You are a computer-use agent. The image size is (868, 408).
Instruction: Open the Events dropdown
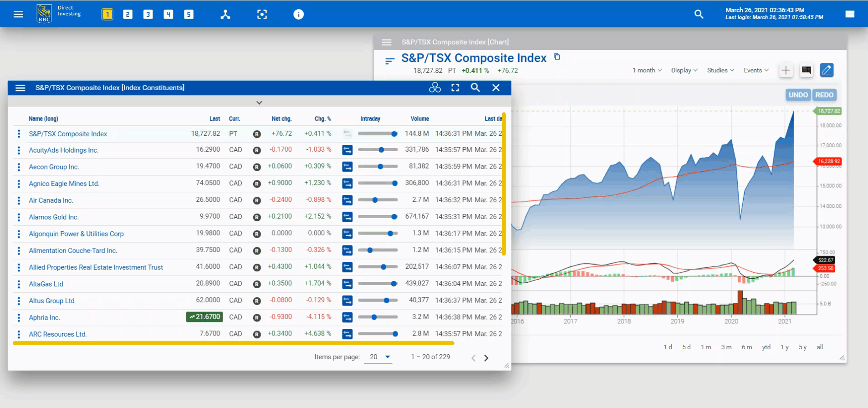[x=756, y=70]
